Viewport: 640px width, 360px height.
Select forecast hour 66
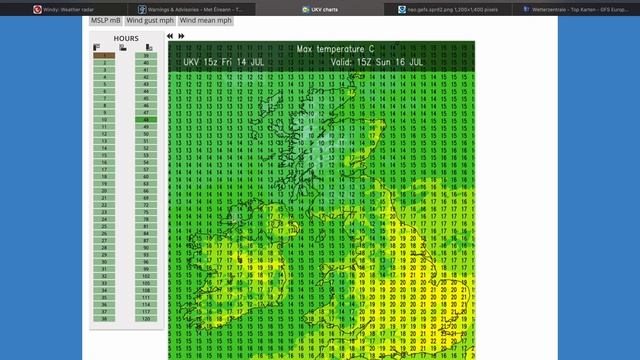tap(146, 191)
